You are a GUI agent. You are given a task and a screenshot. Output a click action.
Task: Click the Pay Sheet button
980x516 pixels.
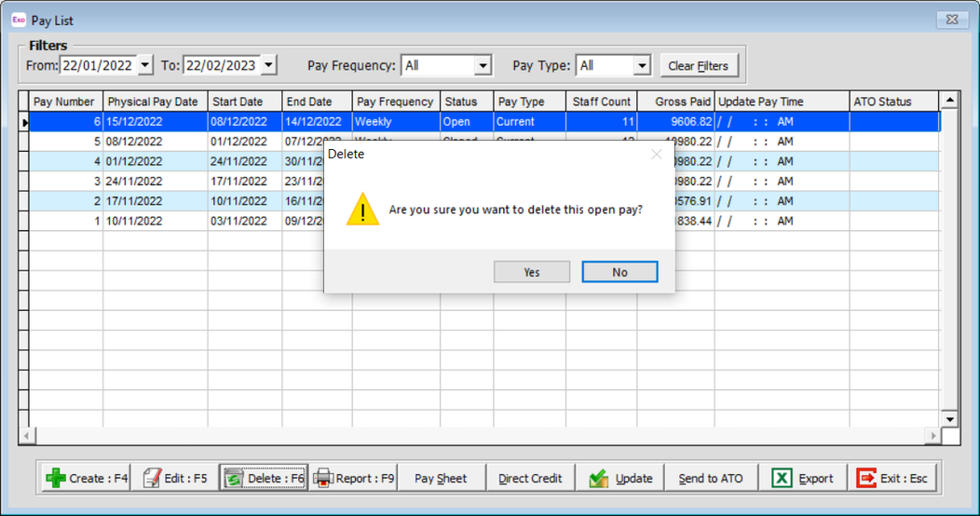(x=441, y=478)
